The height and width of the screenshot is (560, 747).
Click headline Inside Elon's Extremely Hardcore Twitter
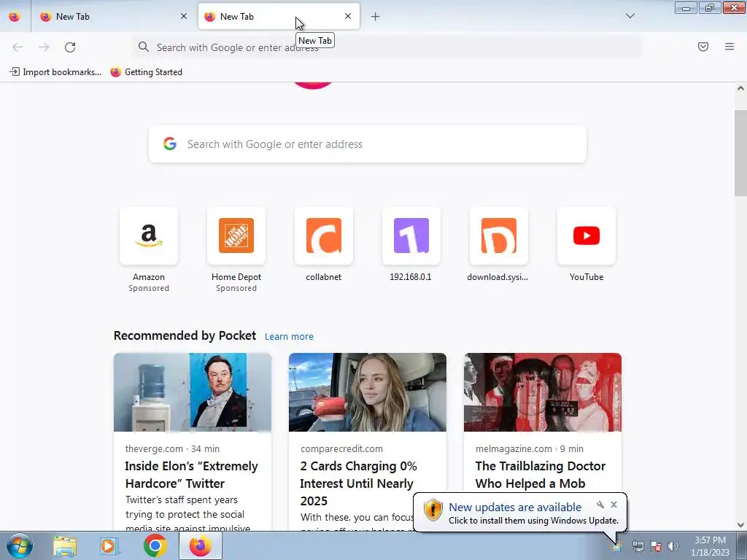(192, 475)
